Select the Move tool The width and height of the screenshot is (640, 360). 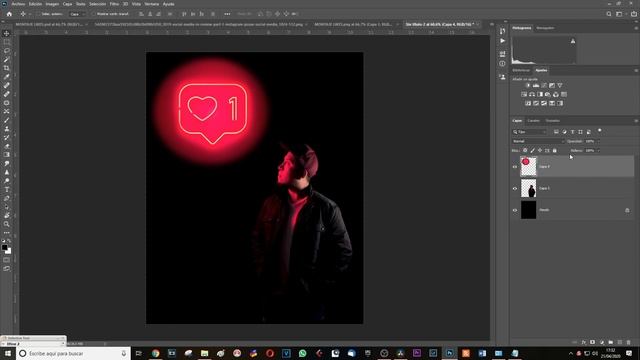(7, 33)
